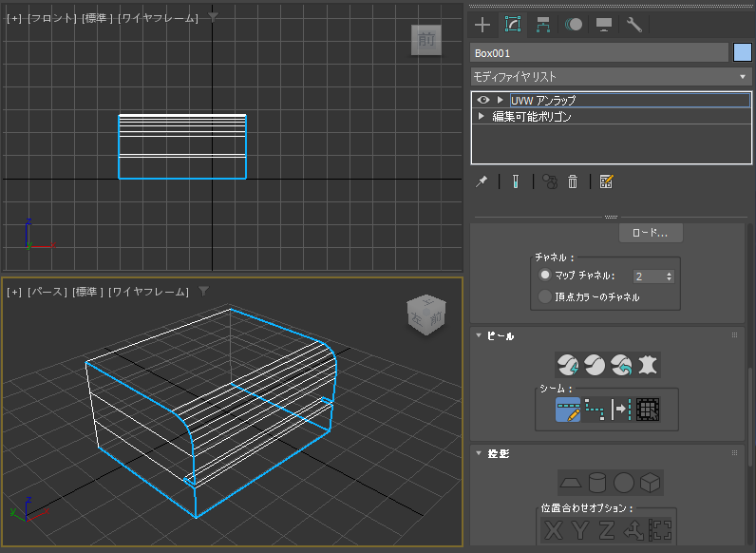Open the Hierarchy panel tab
Image resolution: width=756 pixels, height=553 pixels.
[x=543, y=25]
